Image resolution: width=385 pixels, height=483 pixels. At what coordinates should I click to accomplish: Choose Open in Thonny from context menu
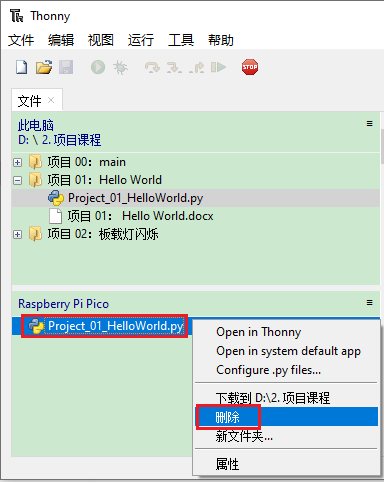click(x=286, y=332)
